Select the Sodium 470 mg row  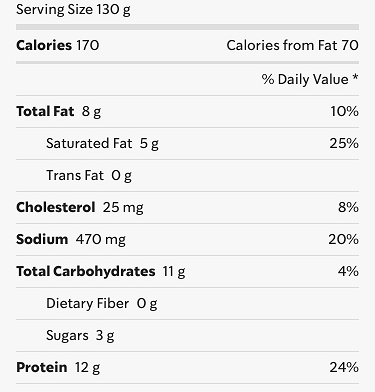pyautogui.click(x=187, y=239)
